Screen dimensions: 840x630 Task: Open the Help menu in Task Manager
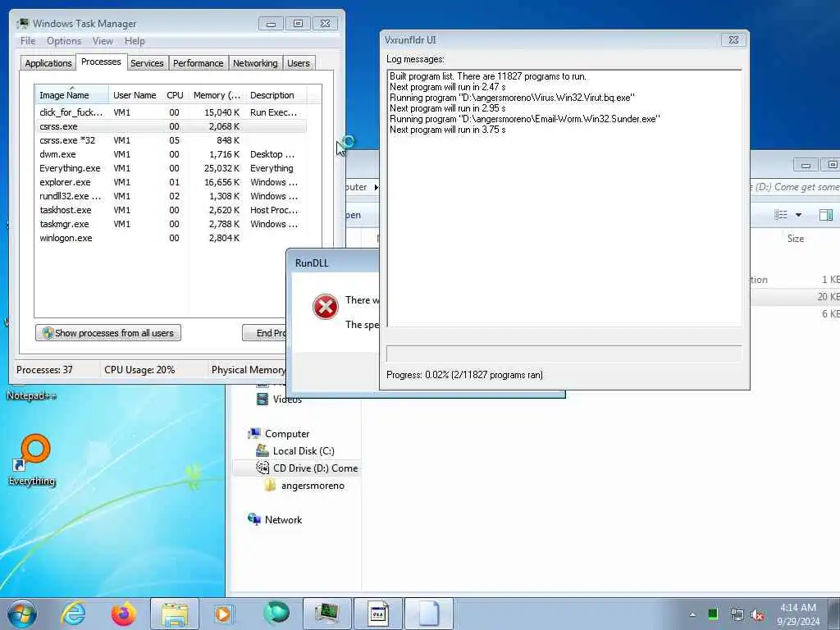[x=135, y=41]
